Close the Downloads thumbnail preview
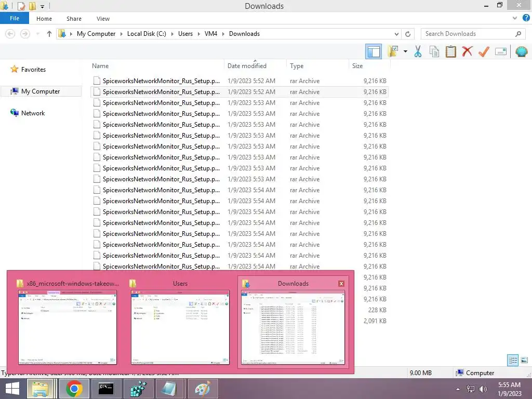Screen dimensions: 532x399 coord(341,284)
